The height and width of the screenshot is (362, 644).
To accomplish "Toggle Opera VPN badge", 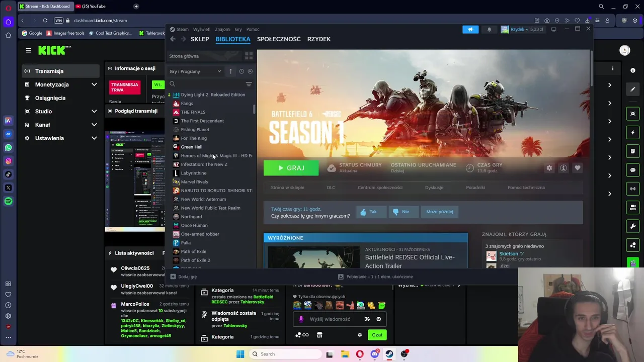I will click(58, 21).
